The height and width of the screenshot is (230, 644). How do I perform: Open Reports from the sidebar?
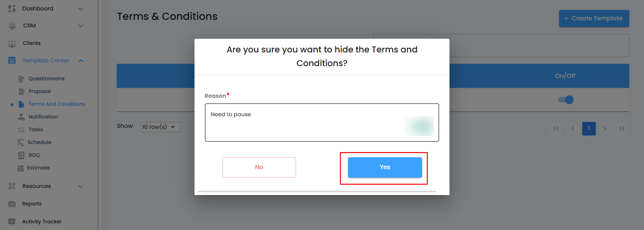tap(32, 204)
